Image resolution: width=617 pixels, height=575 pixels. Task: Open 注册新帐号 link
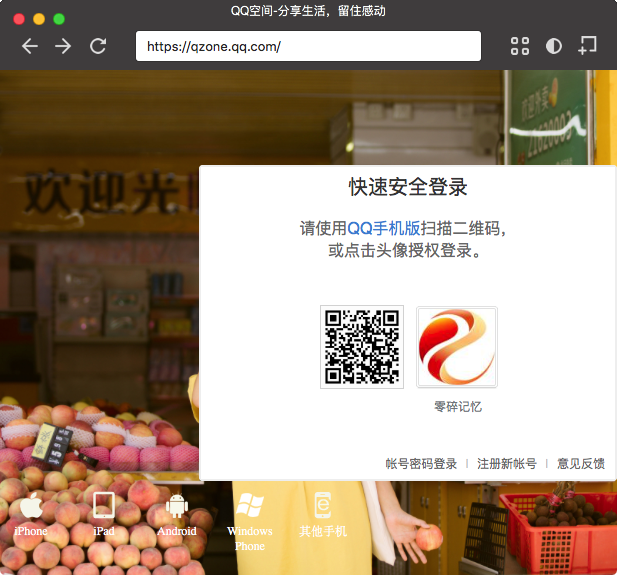point(507,464)
